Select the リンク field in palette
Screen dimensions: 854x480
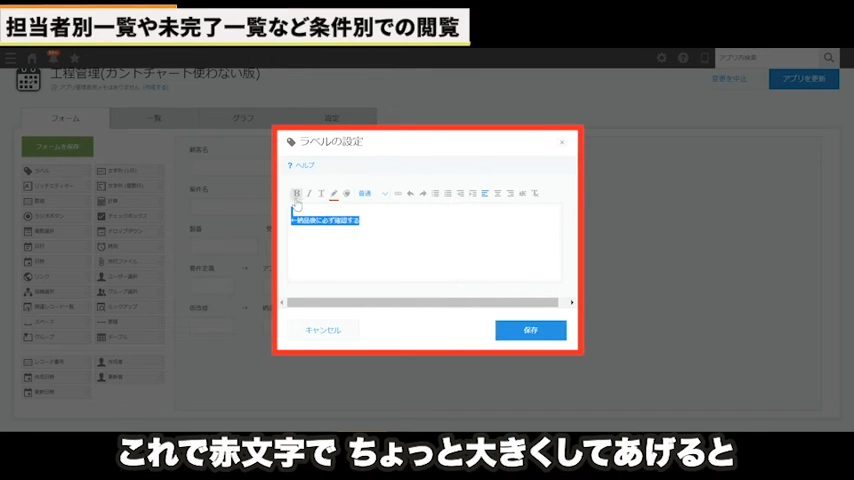point(56,277)
